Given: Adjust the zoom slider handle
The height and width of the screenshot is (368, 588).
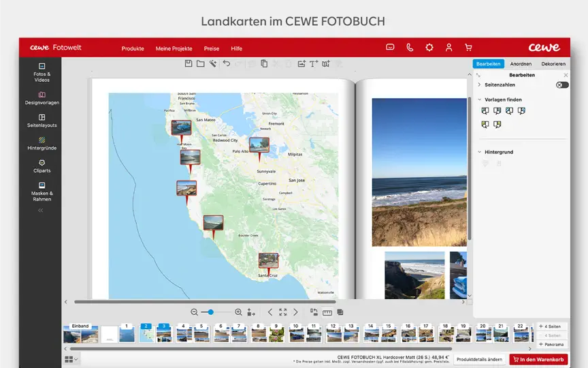Looking at the screenshot, I should pos(211,312).
